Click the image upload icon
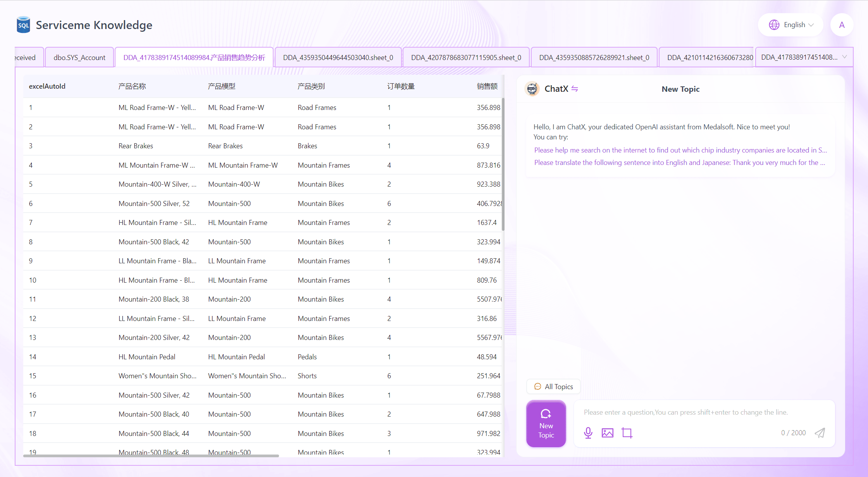Viewport: 868px width, 477px height. [607, 432]
